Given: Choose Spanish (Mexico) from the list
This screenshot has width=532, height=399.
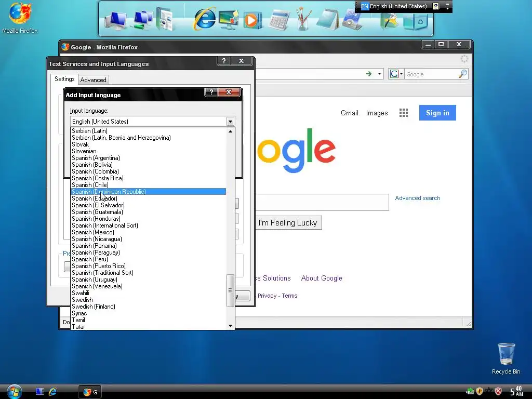Looking at the screenshot, I should 148,232.
